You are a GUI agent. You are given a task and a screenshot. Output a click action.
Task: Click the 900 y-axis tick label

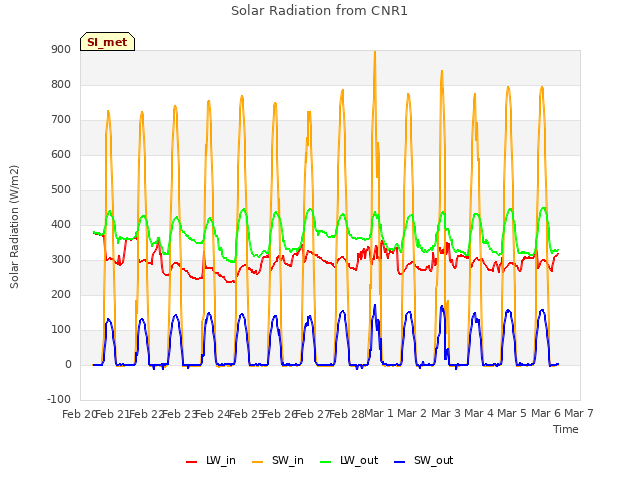[61, 49]
